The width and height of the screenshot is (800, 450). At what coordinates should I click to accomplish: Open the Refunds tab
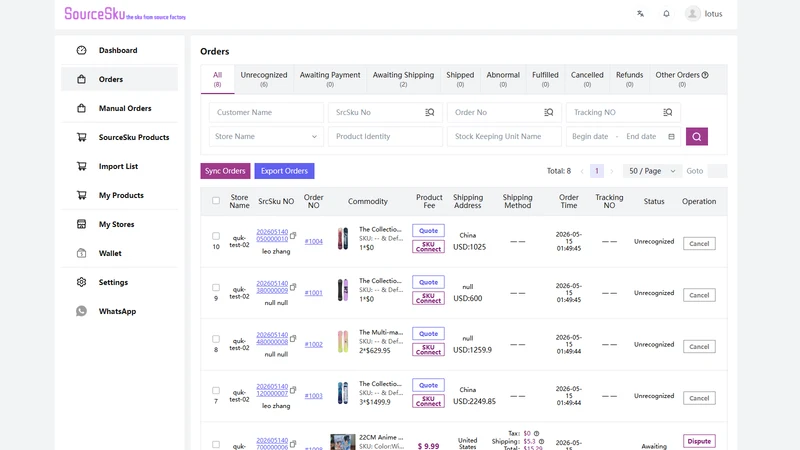coord(630,79)
